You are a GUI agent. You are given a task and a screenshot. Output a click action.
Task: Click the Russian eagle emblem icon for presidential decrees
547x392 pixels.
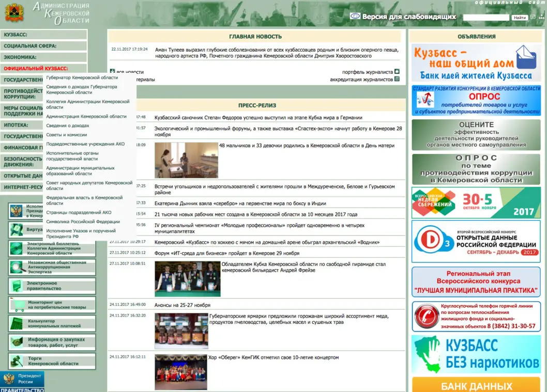pyautogui.click(x=16, y=211)
